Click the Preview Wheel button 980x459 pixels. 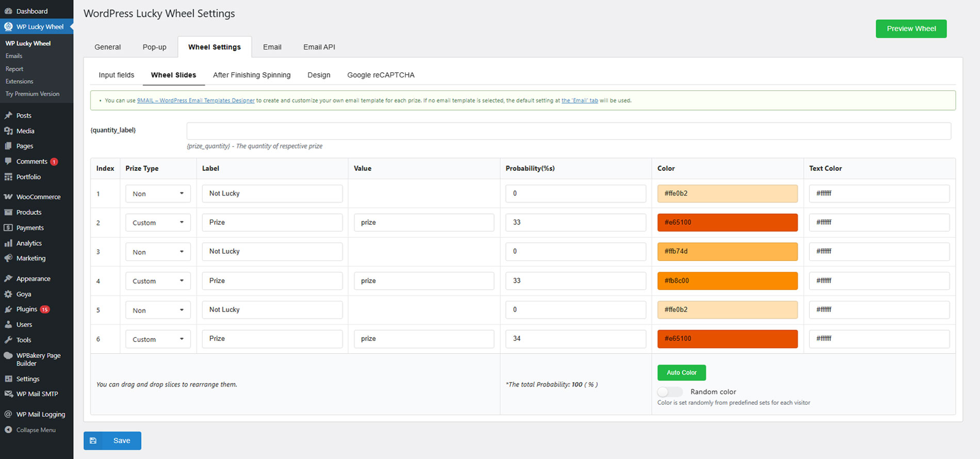(x=911, y=29)
